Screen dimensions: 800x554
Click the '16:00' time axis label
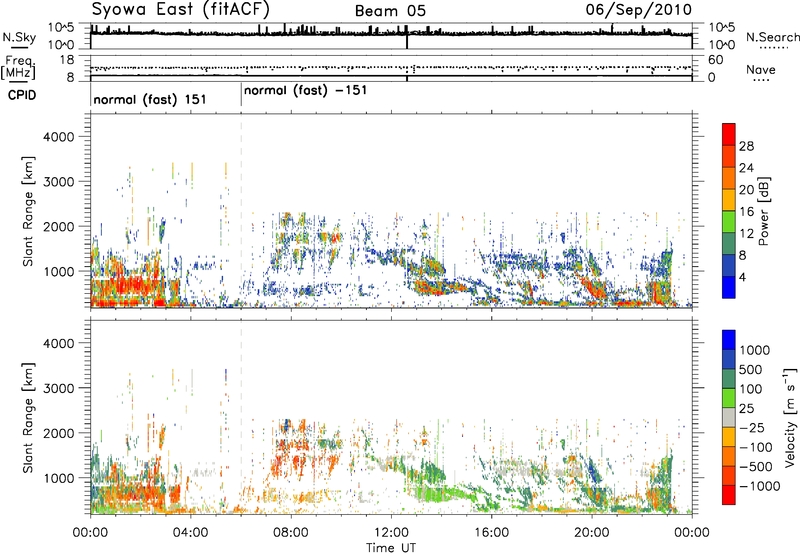(491, 532)
